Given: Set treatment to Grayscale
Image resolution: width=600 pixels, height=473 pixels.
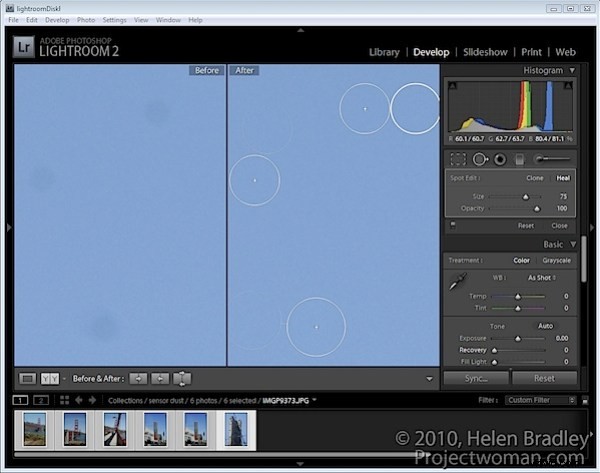Looking at the screenshot, I should pos(556,260).
